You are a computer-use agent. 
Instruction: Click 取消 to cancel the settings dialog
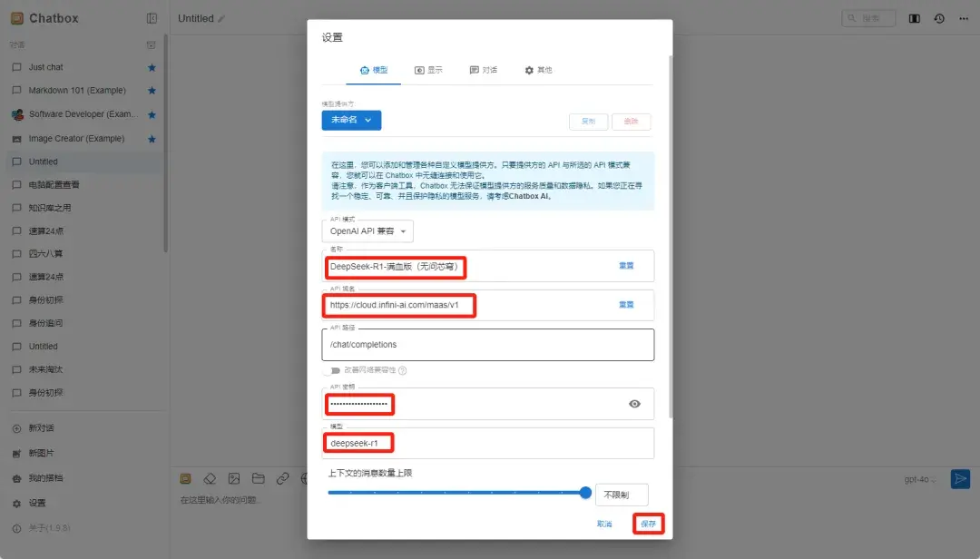click(604, 524)
